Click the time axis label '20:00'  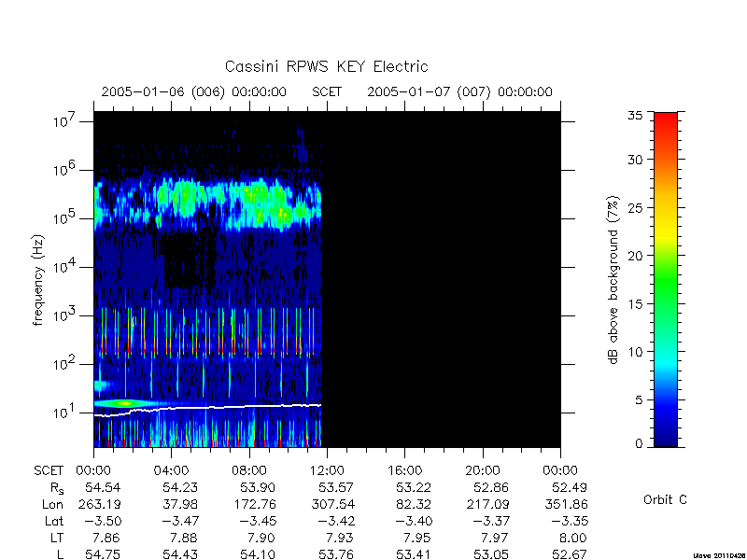point(483,471)
